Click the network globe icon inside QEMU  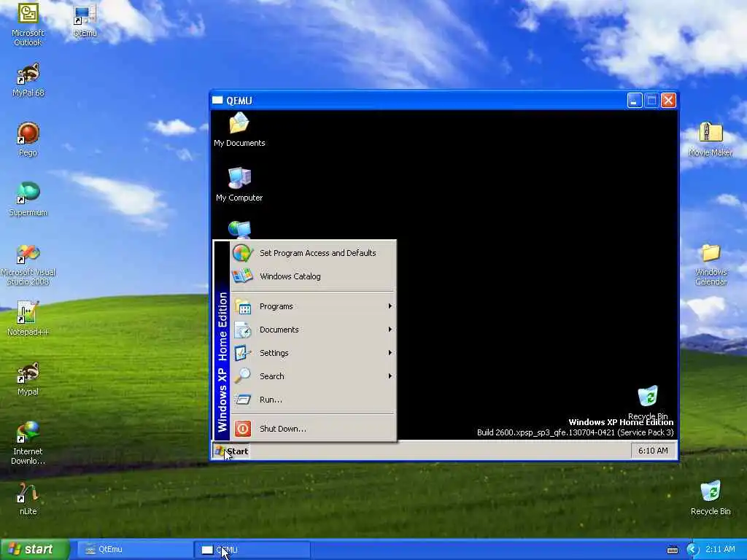point(239,230)
